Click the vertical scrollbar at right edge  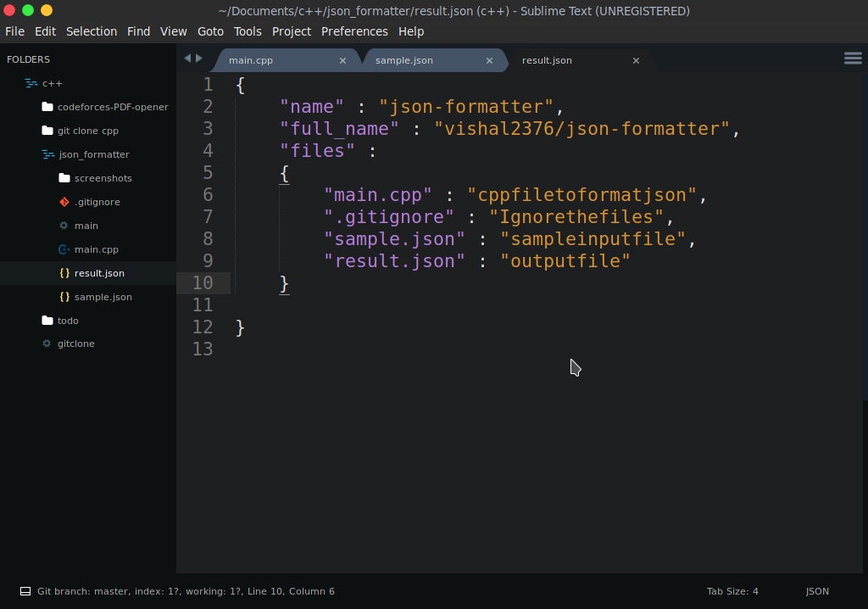pos(865,236)
